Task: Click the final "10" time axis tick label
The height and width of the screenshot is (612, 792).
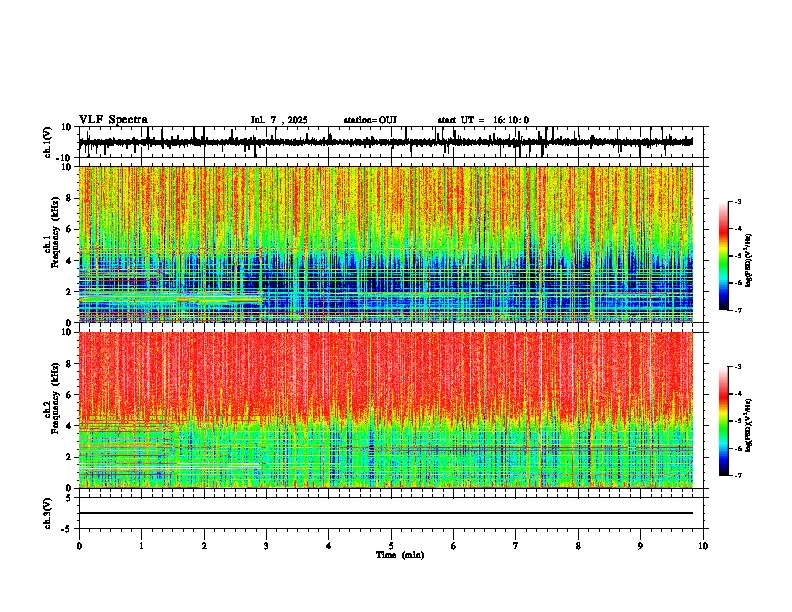Action: click(703, 546)
